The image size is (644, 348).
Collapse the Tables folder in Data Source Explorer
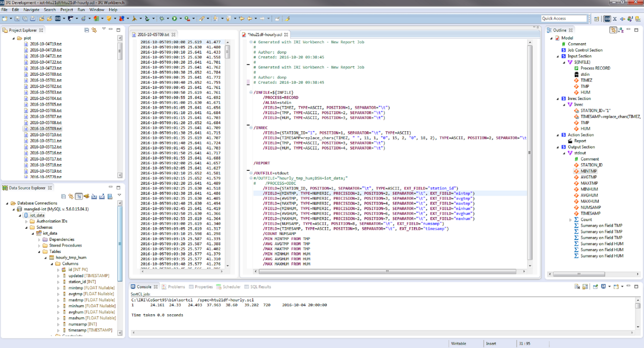click(39, 251)
